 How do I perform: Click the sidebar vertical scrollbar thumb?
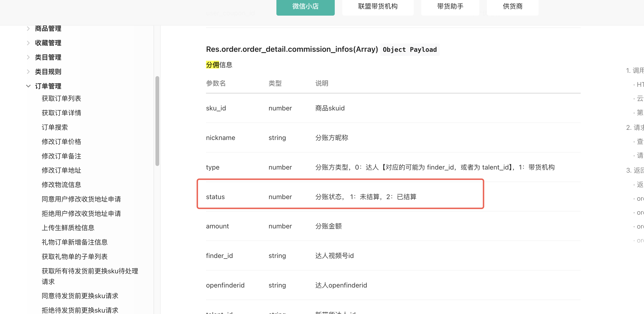(157, 121)
